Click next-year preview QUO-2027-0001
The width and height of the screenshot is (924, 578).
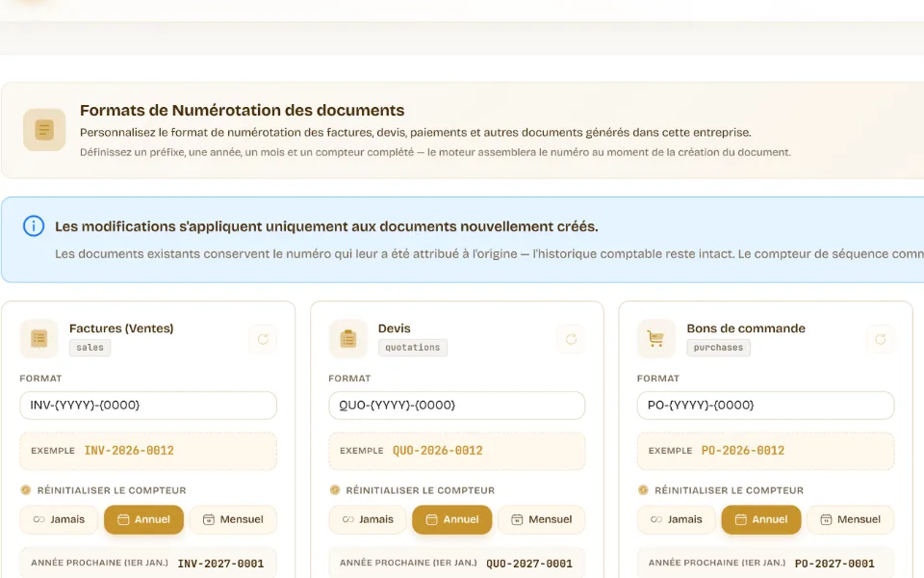tap(529, 564)
